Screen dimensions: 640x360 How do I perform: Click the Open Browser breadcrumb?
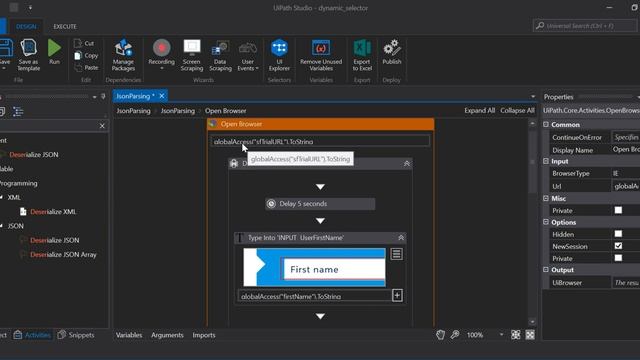point(226,111)
